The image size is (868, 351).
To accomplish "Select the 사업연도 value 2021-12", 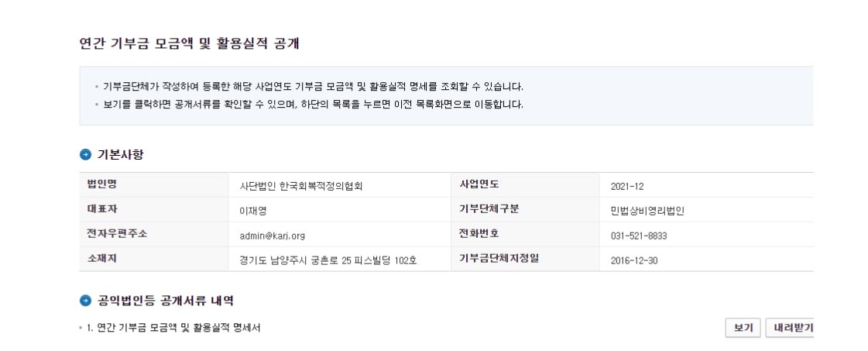I will [x=627, y=186].
